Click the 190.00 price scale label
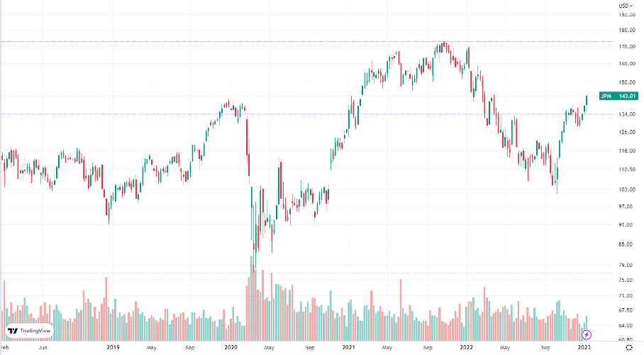 (x=626, y=14)
